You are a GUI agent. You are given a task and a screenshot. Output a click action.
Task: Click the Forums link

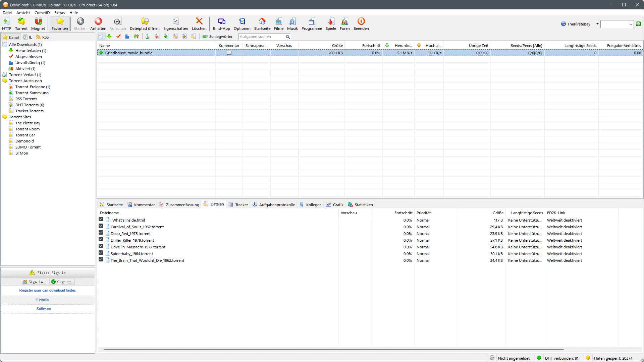43,300
